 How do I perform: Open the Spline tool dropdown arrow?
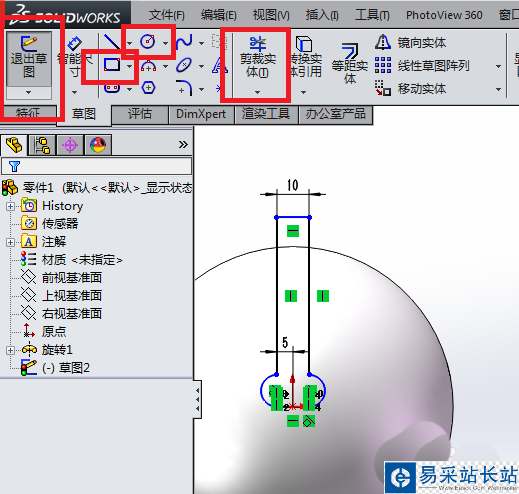[x=201, y=43]
